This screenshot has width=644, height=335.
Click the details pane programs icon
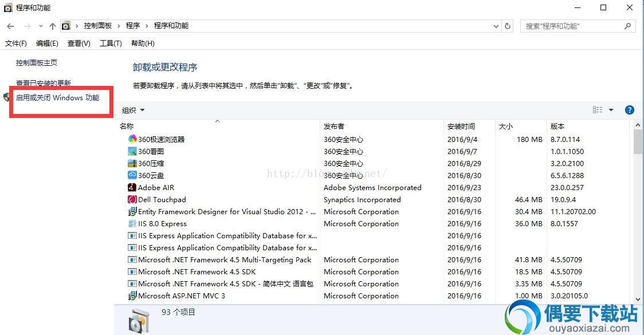[139, 321]
